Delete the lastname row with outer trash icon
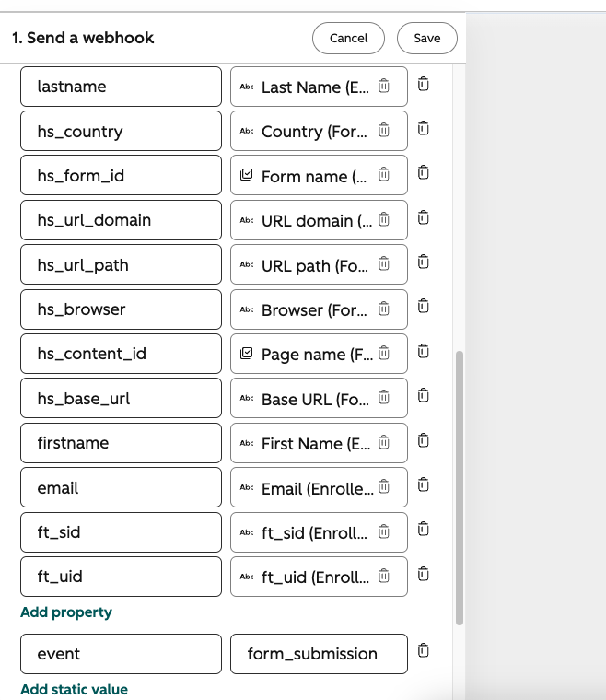The width and height of the screenshot is (606, 700). click(x=423, y=84)
